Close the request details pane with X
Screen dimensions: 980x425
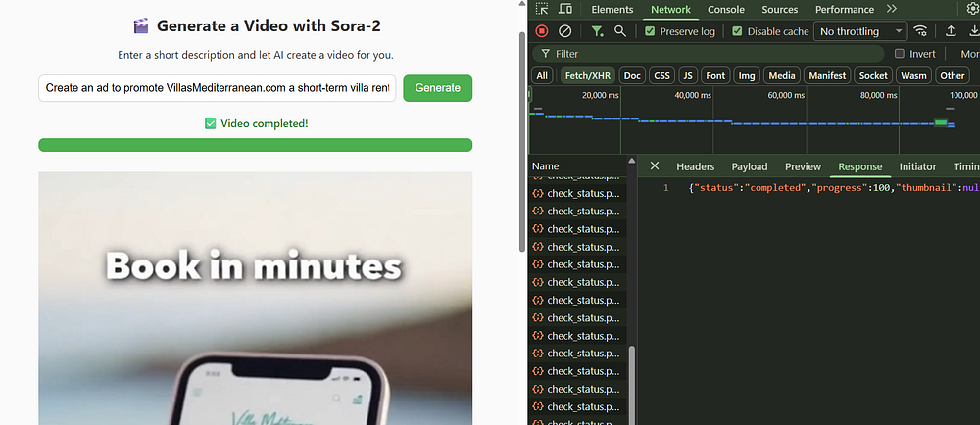[655, 166]
